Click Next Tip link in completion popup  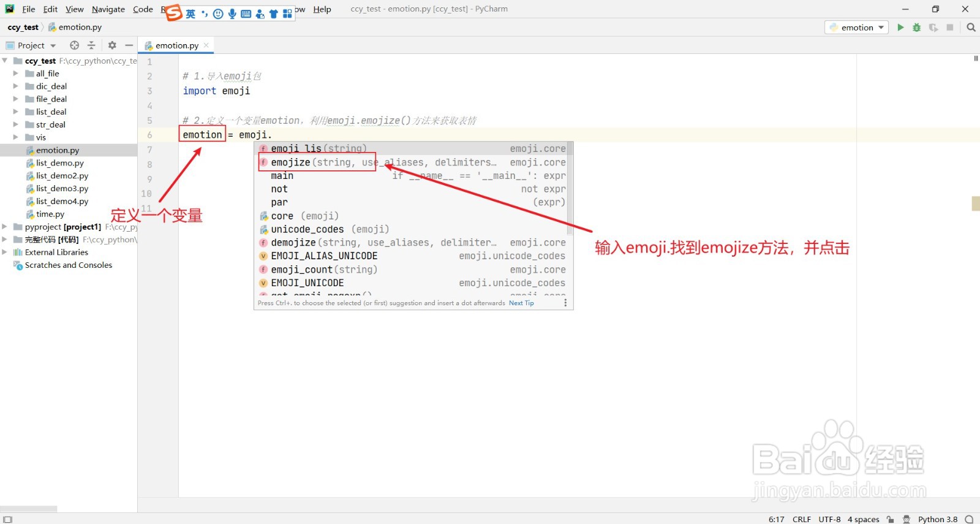521,303
